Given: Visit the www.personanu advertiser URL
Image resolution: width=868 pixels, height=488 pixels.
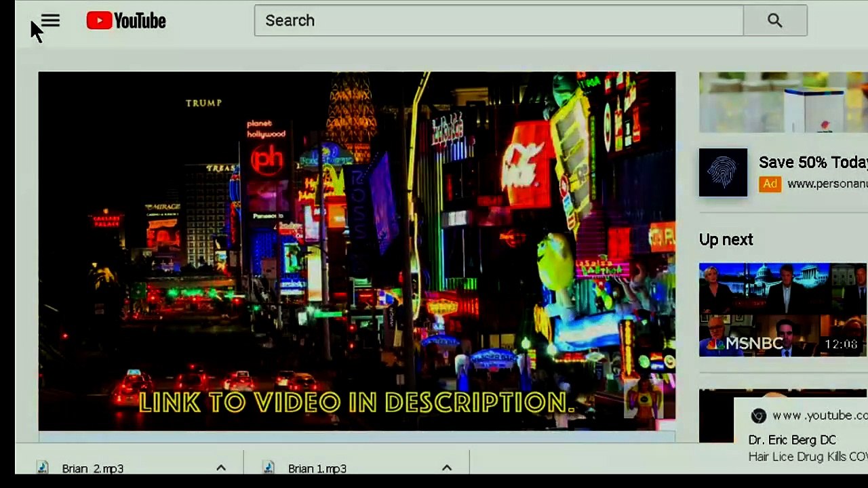Looking at the screenshot, I should pos(827,184).
